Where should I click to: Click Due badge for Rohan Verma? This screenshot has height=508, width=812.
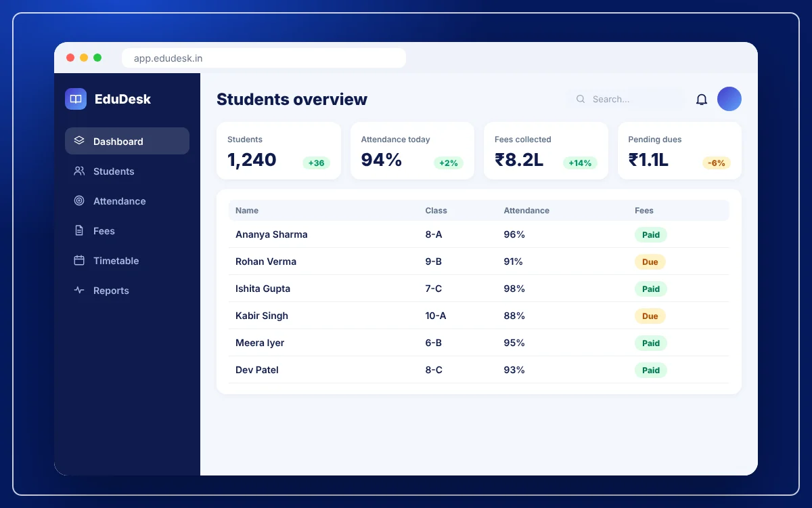coord(650,261)
